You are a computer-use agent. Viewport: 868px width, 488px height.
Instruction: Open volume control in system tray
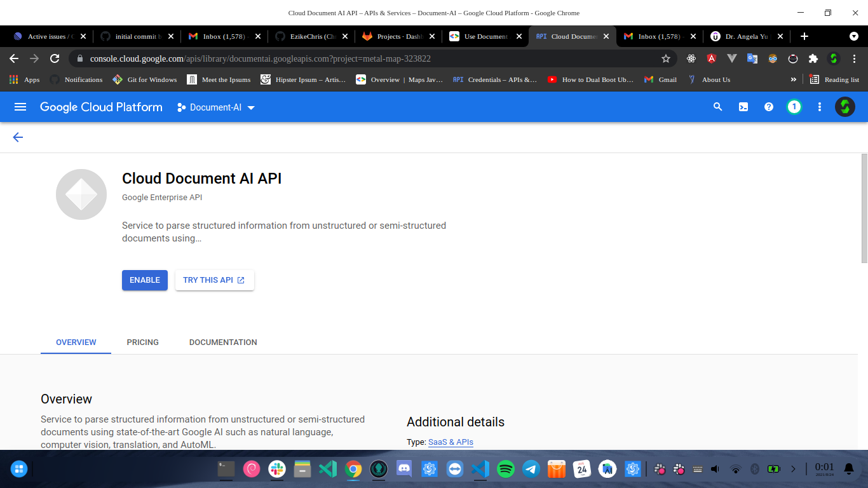click(x=715, y=470)
